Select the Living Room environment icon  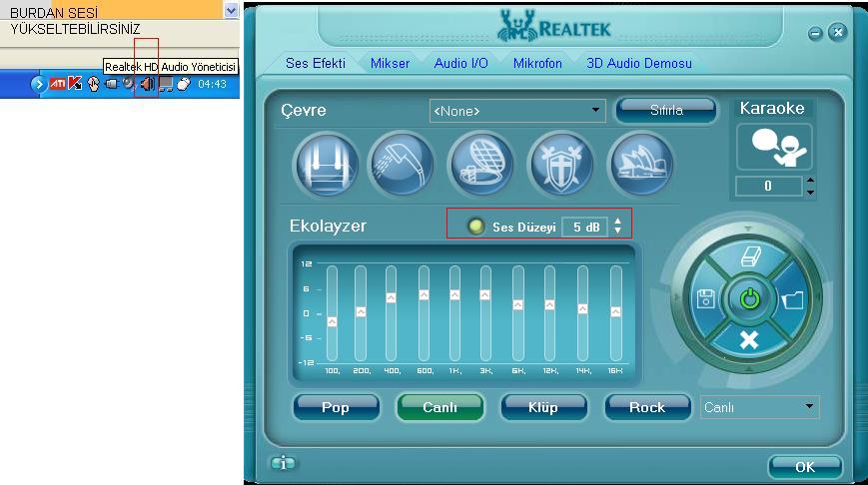[327, 165]
